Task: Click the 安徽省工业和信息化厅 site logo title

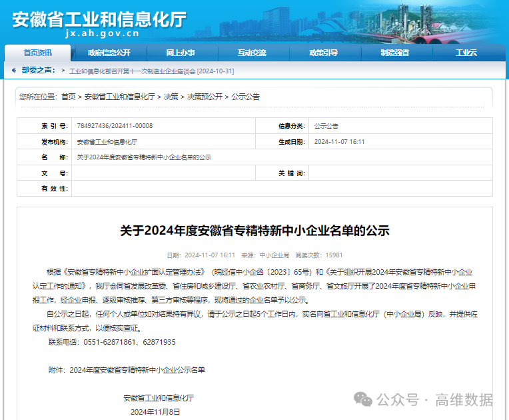Action: (99, 19)
